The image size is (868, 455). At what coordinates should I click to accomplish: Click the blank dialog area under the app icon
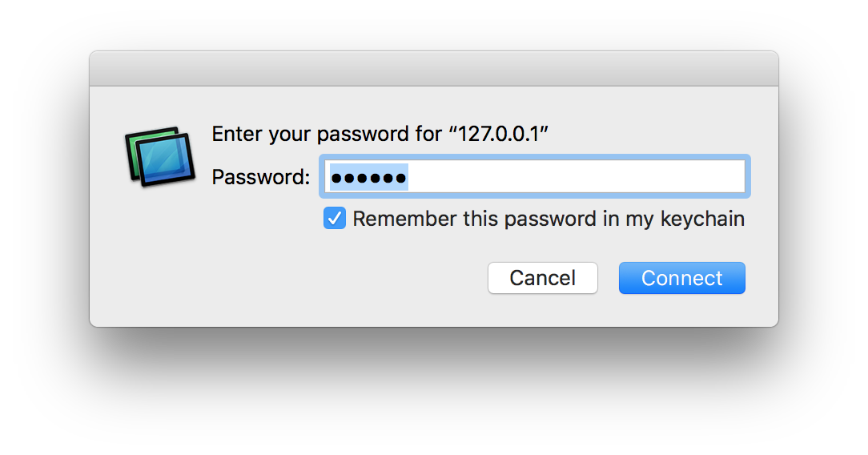tap(160, 256)
